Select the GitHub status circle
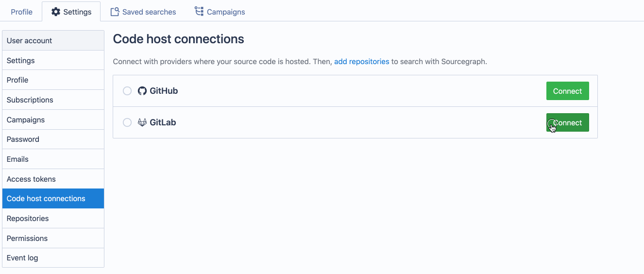 point(127,91)
